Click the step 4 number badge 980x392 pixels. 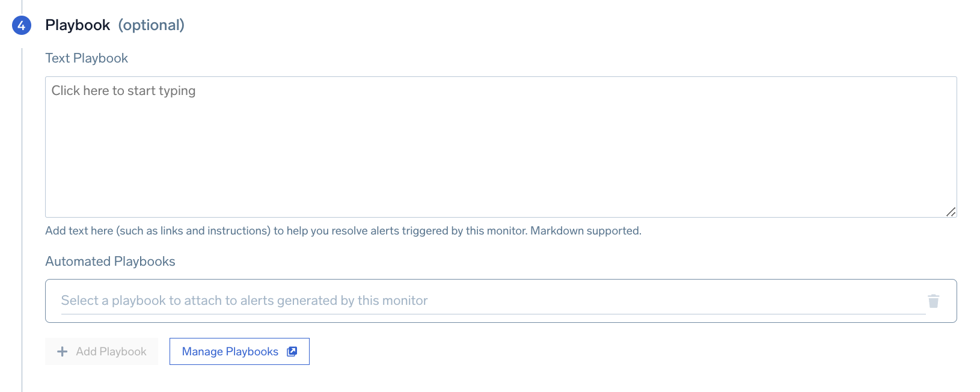tap(22, 25)
